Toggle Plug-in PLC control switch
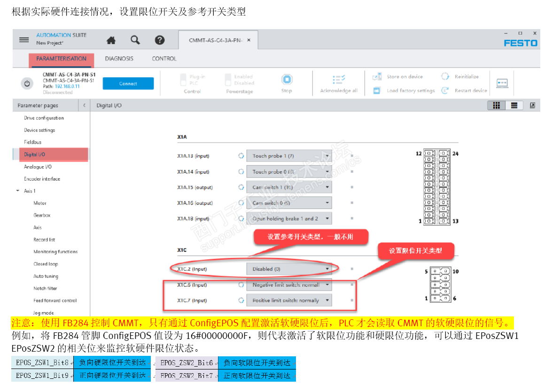Screen dimensions: 552x392 pyautogui.click(x=183, y=79)
